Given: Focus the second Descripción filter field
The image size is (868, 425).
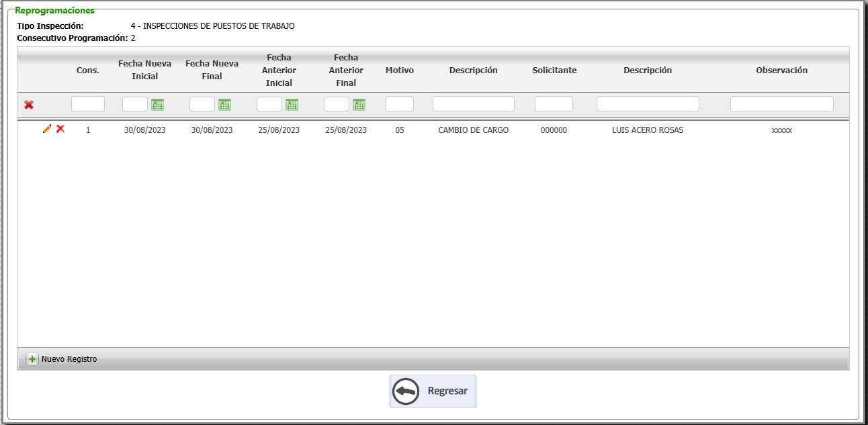Looking at the screenshot, I should 648,104.
